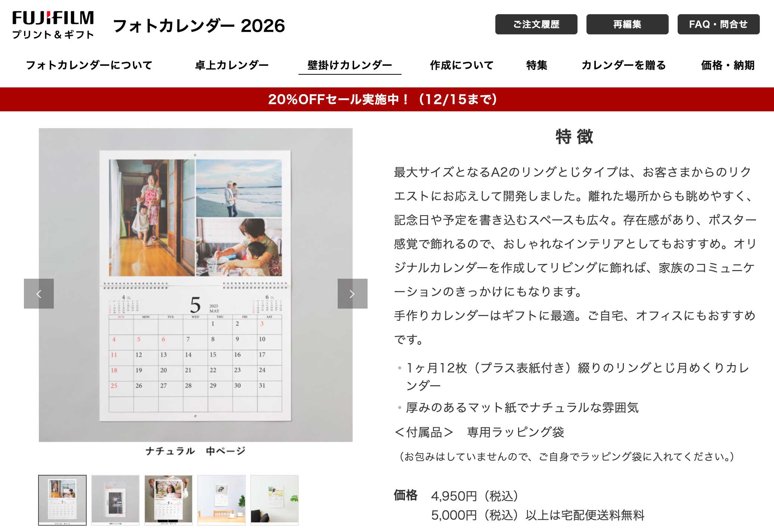Select third thumbnail of person holding calendar
The image size is (774, 532).
(x=168, y=499)
